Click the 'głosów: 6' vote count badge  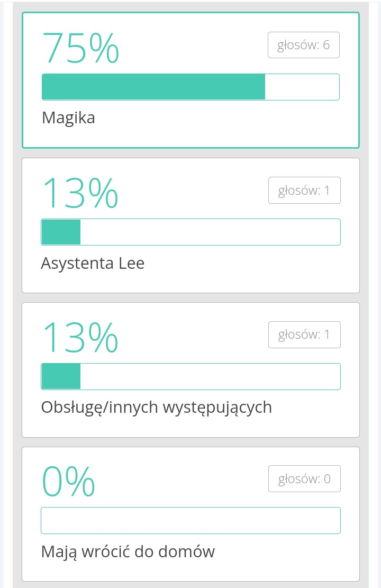click(x=303, y=45)
